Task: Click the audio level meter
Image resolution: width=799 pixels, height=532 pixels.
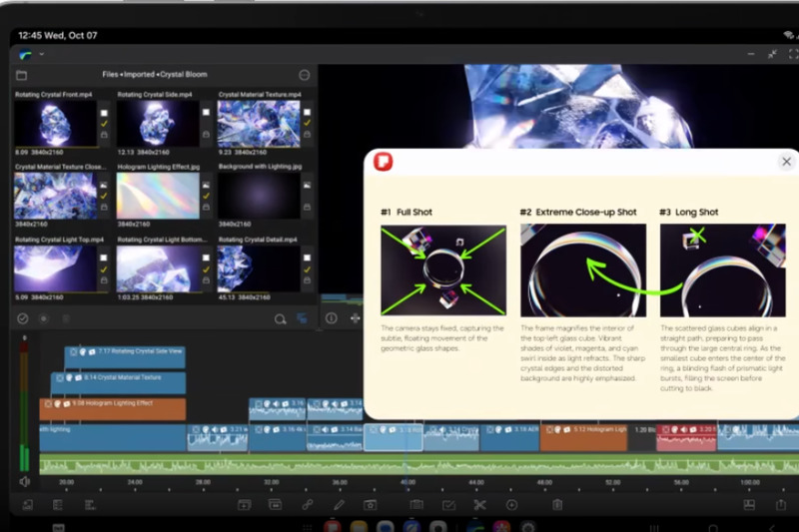Action: tap(24, 406)
